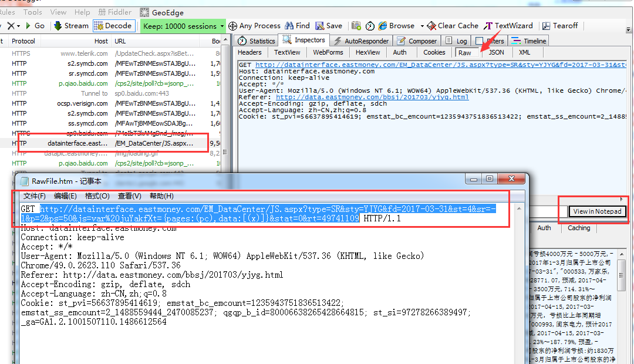Click the toolbar overflow arrow at far right

coord(628,29)
